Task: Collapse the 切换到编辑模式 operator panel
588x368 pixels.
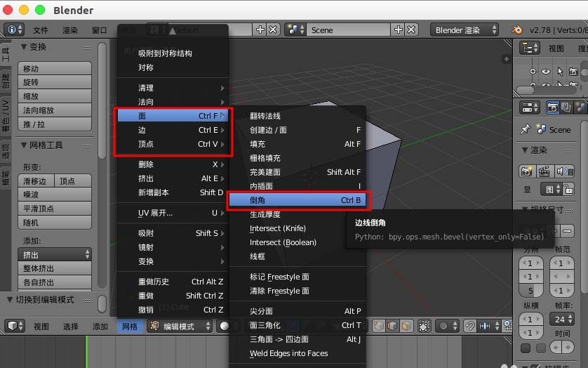Action: click(10, 300)
